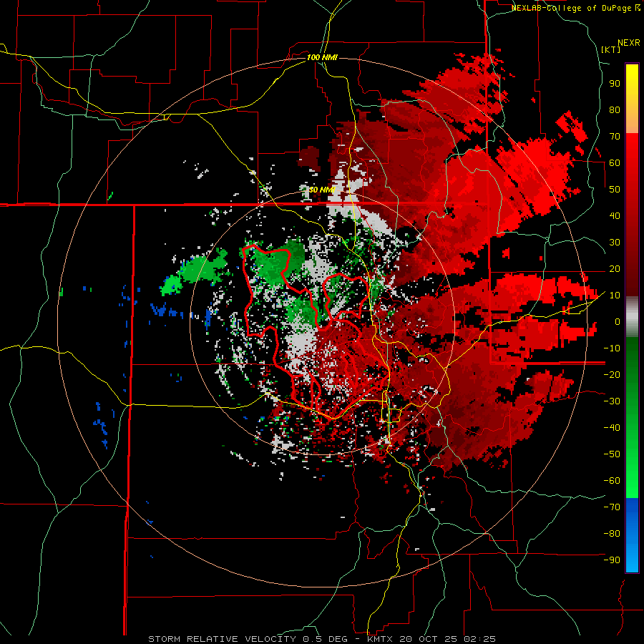Click the -40 scale value
This screenshot has height=644, width=644.
pos(612,428)
